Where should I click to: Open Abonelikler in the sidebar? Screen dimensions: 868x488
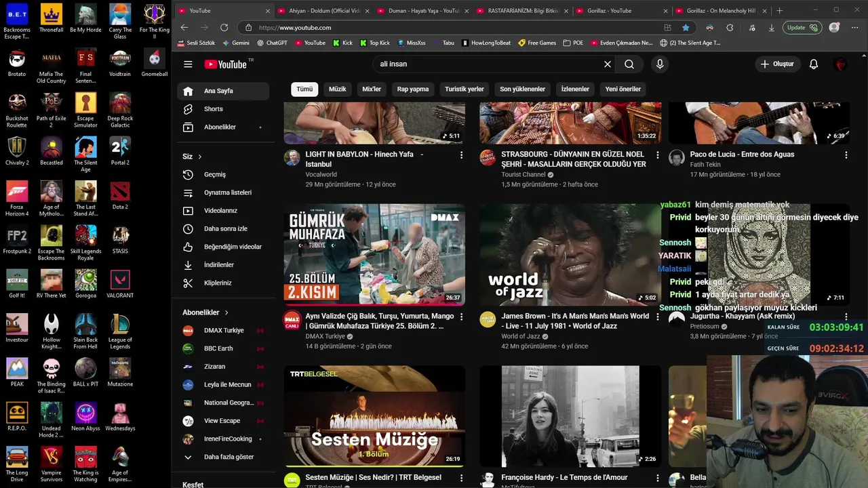pyautogui.click(x=223, y=127)
